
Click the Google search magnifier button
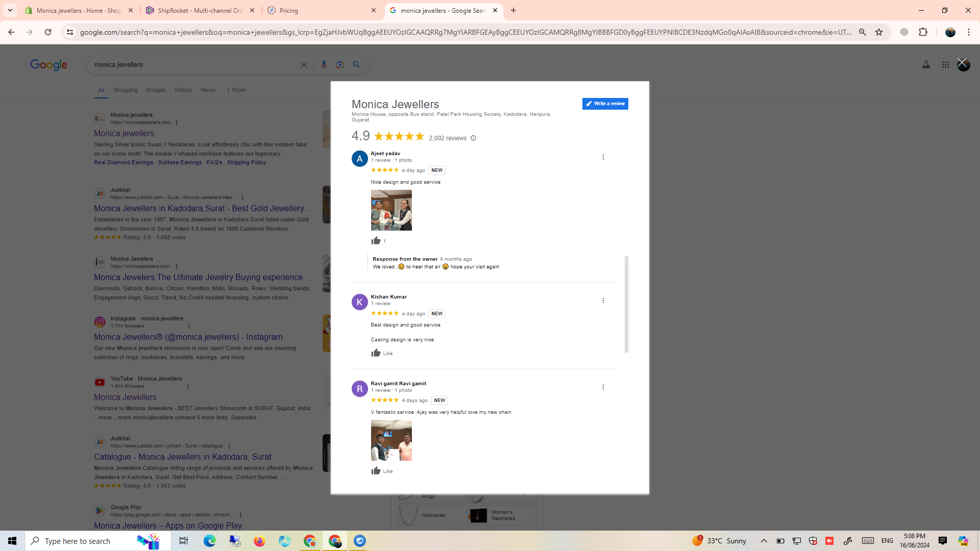click(x=357, y=65)
